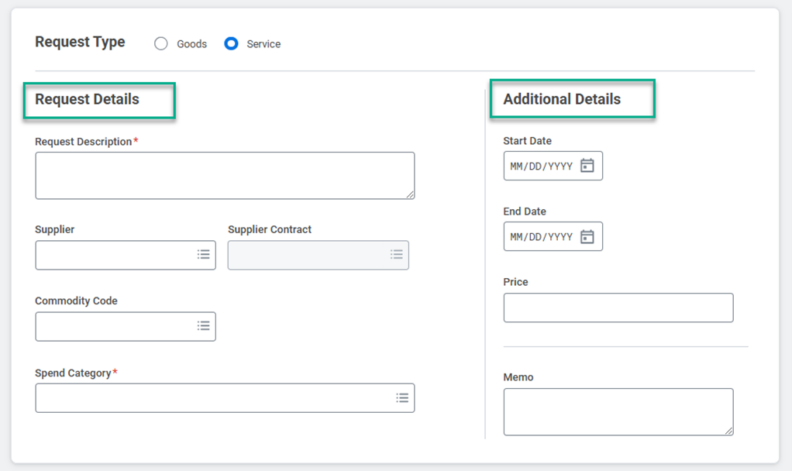This screenshot has height=471, width=792.
Task: Click the End Date MM/DD/YYYY text
Action: tap(541, 238)
